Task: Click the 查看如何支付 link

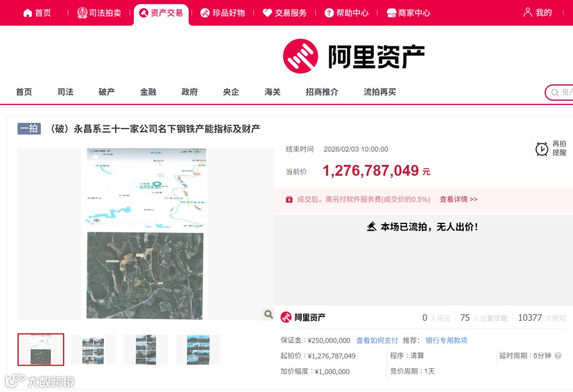Action: [x=377, y=341]
